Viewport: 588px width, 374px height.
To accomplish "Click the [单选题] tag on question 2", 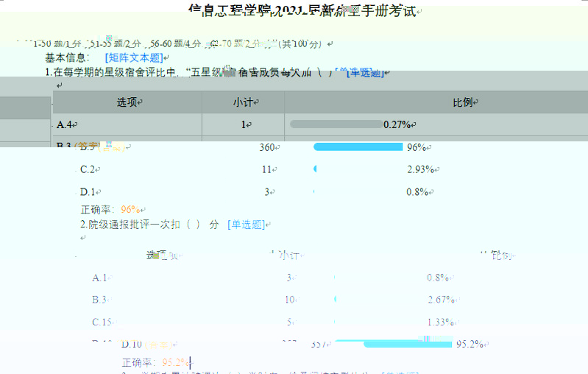I will pos(245,225).
